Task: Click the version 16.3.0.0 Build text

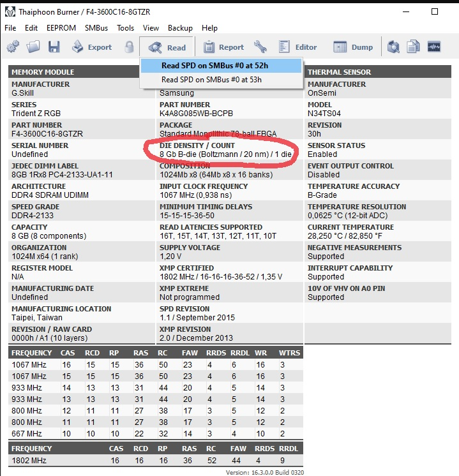Action: click(264, 472)
